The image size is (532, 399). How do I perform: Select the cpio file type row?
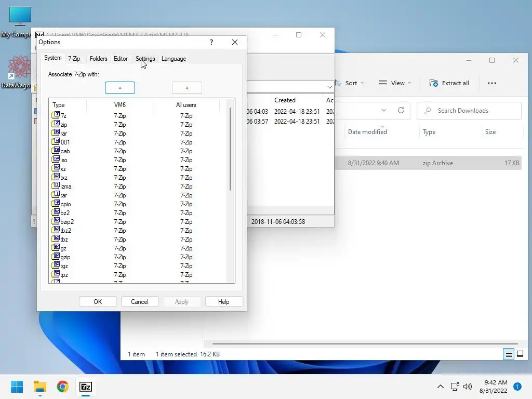pos(138,204)
